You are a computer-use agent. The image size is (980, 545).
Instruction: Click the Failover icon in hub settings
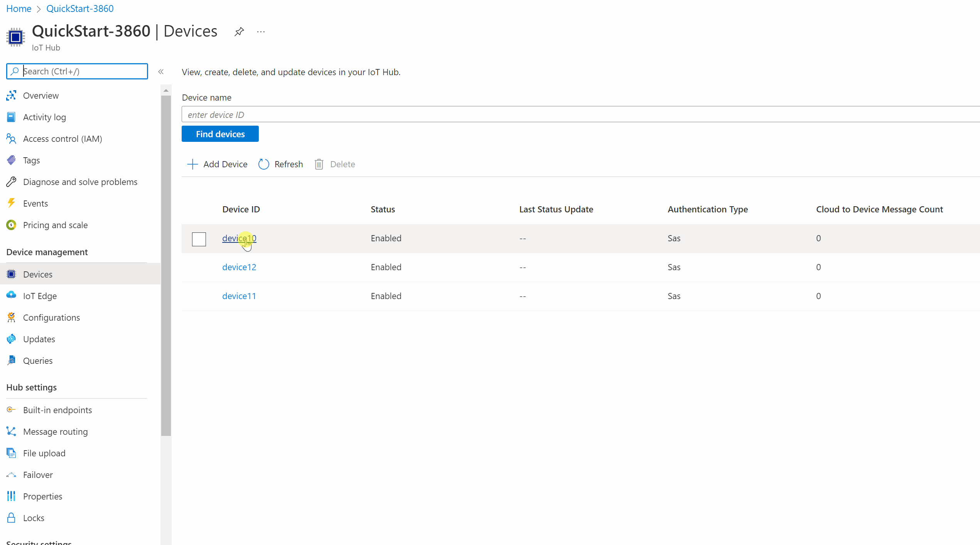click(x=11, y=474)
